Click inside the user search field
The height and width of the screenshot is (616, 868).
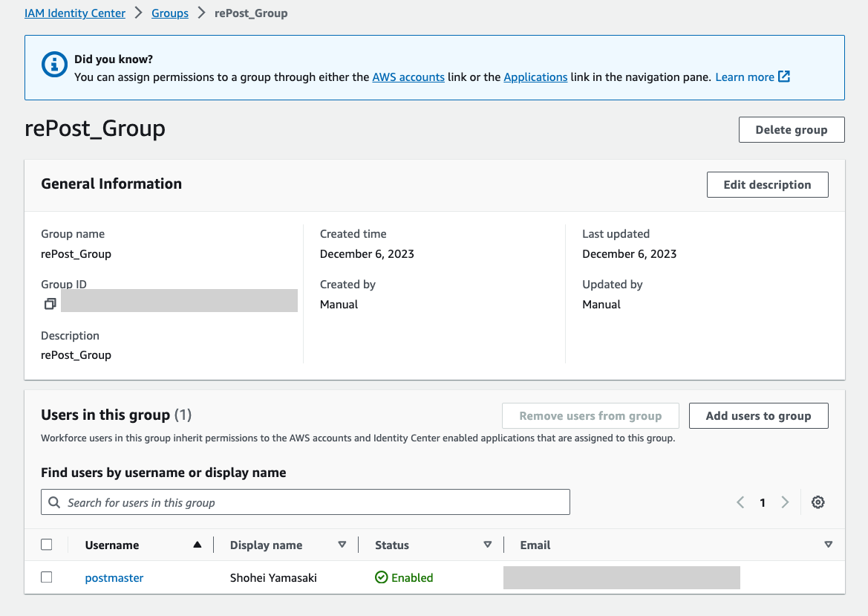(297, 502)
